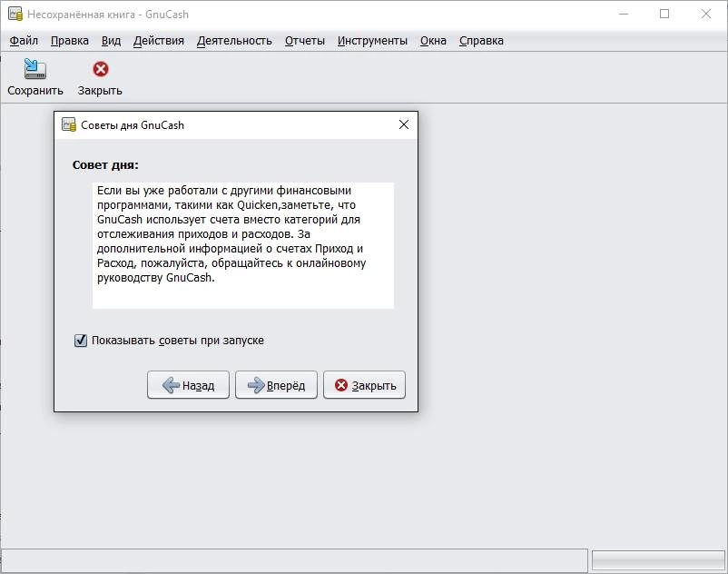
Task: Maximize the GnuCash window
Action: pos(664,14)
